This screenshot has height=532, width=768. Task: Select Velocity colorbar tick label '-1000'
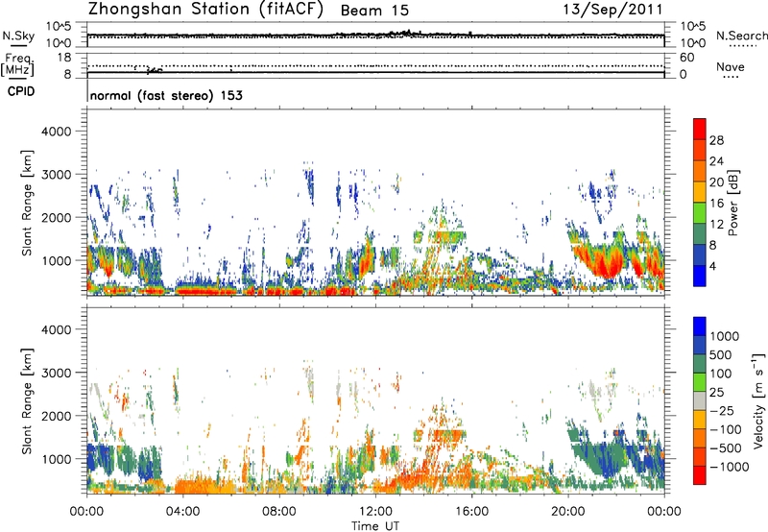[729, 467]
